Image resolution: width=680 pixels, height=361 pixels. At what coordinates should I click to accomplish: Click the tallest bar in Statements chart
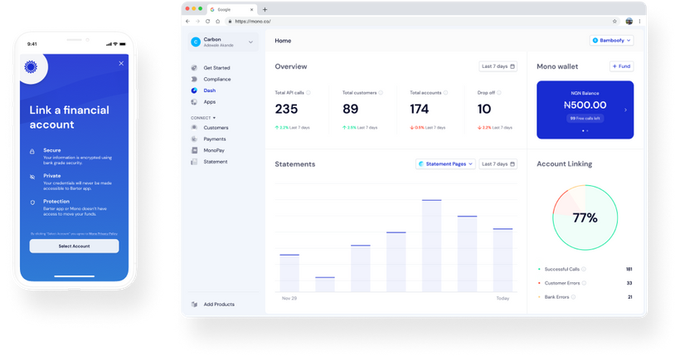click(x=432, y=246)
